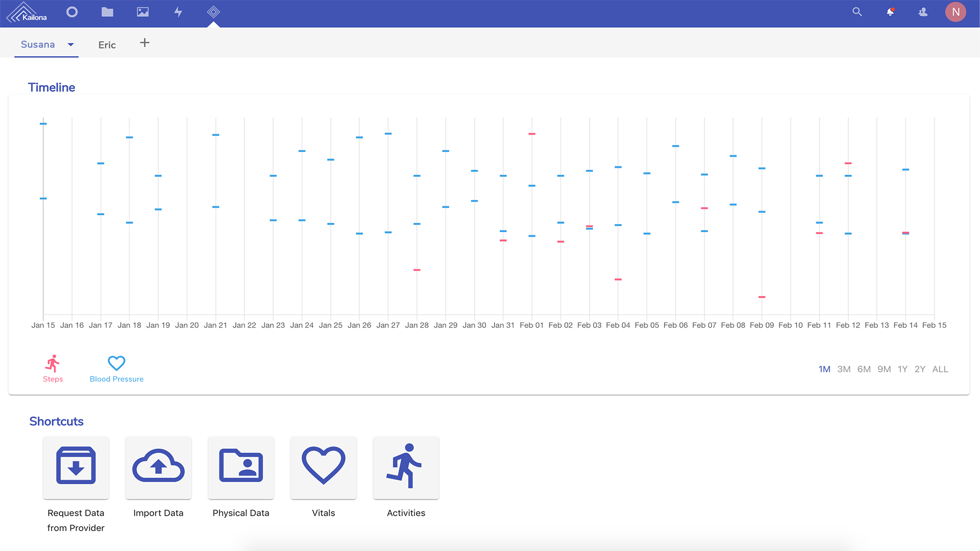Image resolution: width=980 pixels, height=551 pixels.
Task: Open the user avatar N menu
Action: click(x=955, y=12)
